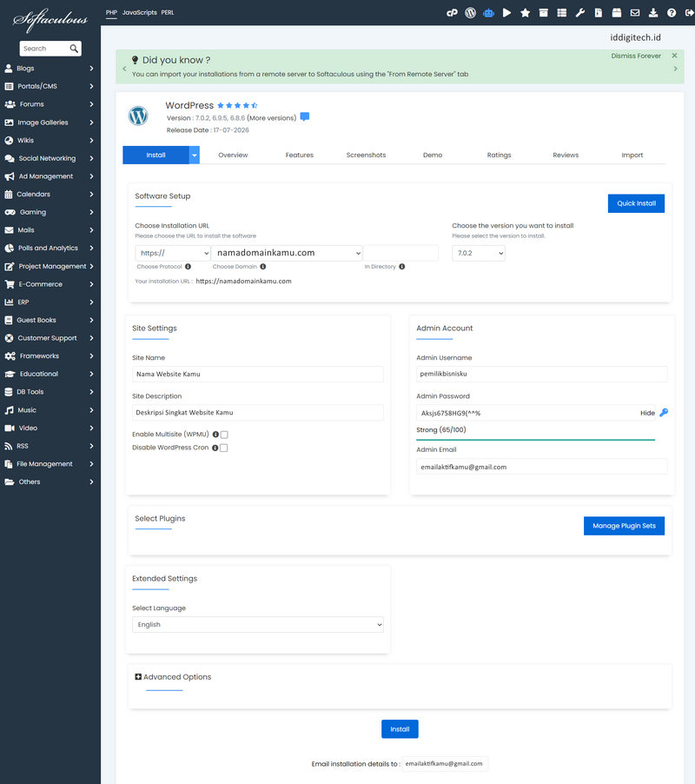The height and width of the screenshot is (784, 695).
Task: Close the Did you know banner
Action: pyautogui.click(x=674, y=56)
